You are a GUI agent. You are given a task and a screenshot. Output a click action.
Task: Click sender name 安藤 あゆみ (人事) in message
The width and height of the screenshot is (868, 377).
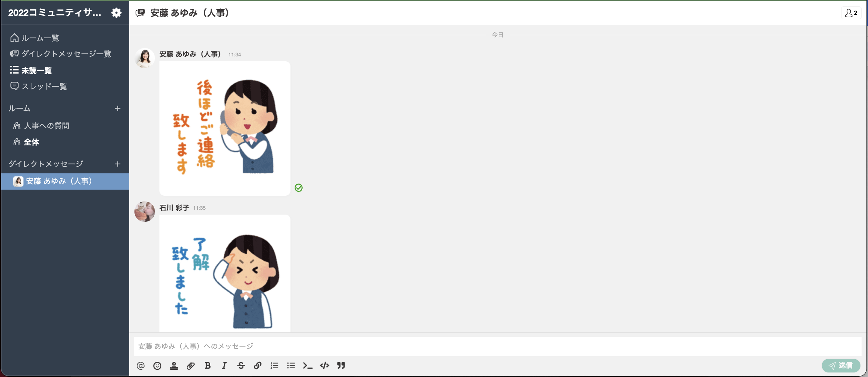click(190, 54)
